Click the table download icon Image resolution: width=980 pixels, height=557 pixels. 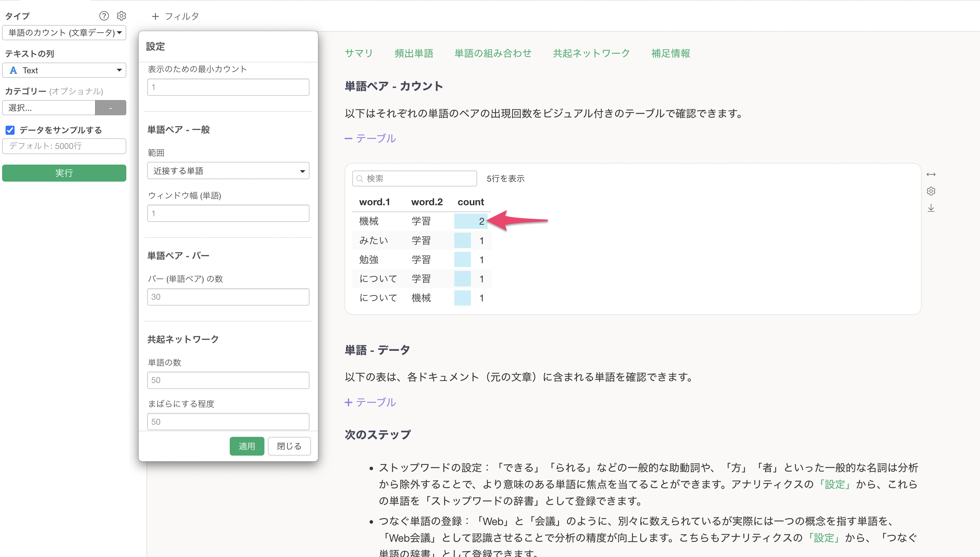tap(931, 208)
